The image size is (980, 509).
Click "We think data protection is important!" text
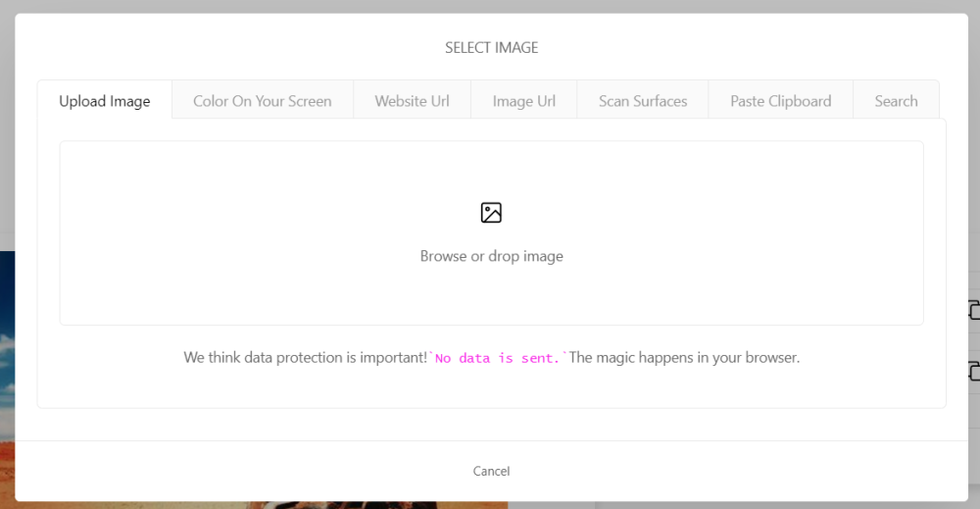(305, 358)
